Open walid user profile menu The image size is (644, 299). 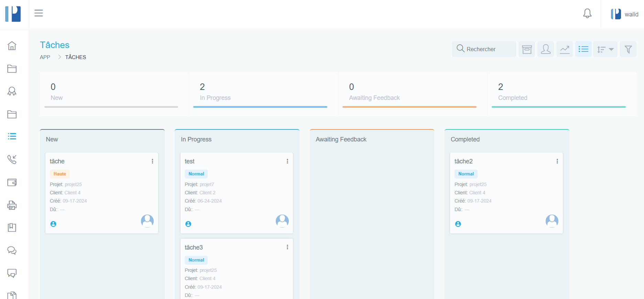point(624,14)
